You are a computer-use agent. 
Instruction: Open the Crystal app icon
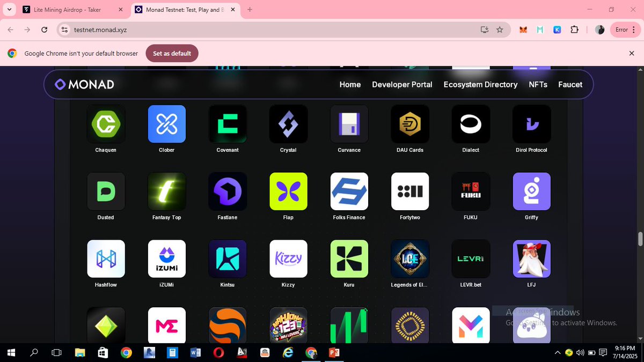click(x=288, y=124)
